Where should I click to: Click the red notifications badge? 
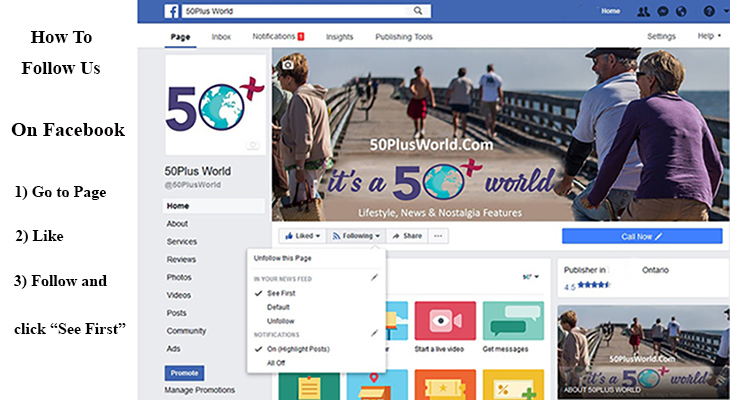tap(301, 36)
